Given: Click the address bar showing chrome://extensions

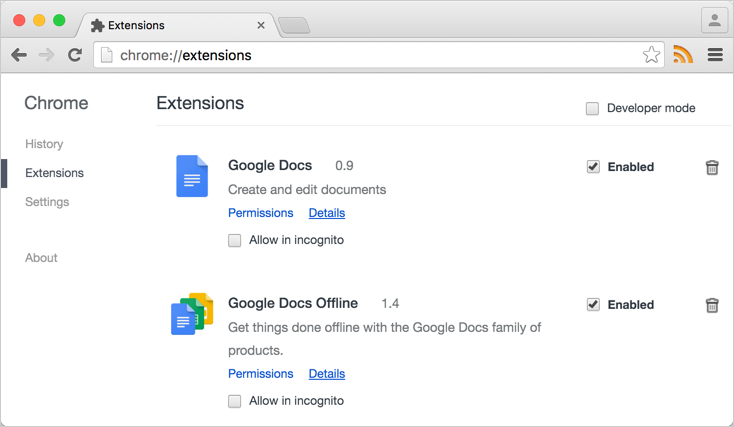Looking at the screenshot, I should [x=370, y=55].
